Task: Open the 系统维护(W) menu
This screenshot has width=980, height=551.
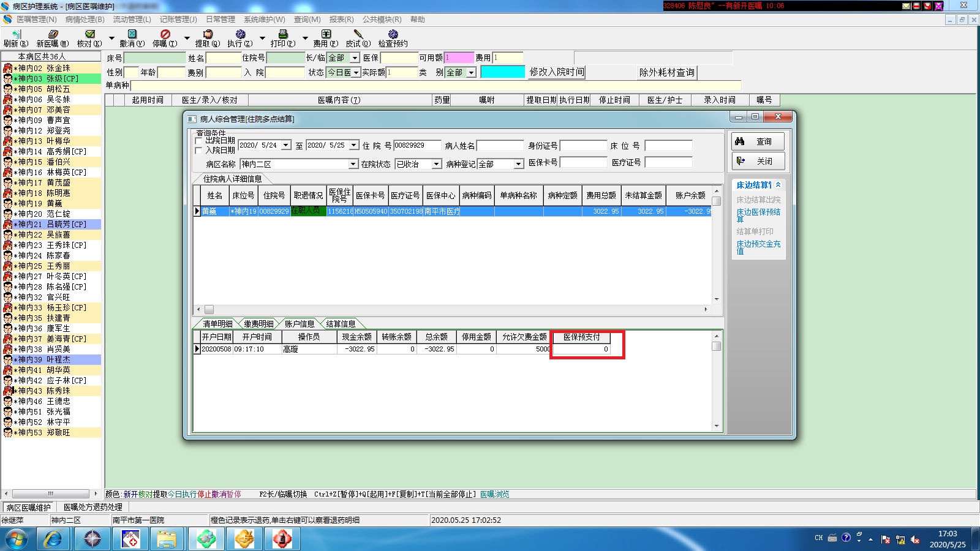Action: [x=265, y=20]
